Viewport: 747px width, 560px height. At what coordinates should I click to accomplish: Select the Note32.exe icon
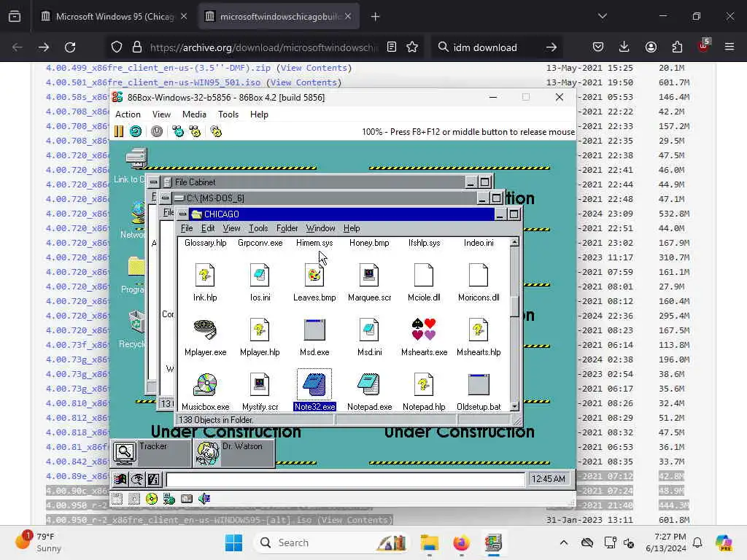pyautogui.click(x=314, y=384)
